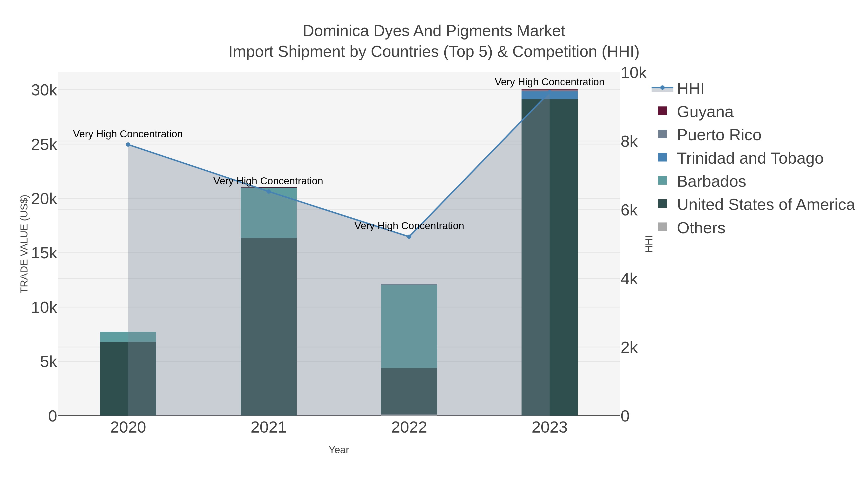Click the 2021 x-axis label
This screenshot has width=868, height=488.
click(x=269, y=428)
